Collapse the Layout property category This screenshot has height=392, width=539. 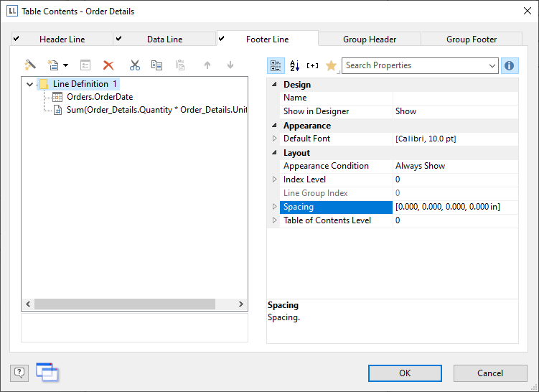coord(274,152)
